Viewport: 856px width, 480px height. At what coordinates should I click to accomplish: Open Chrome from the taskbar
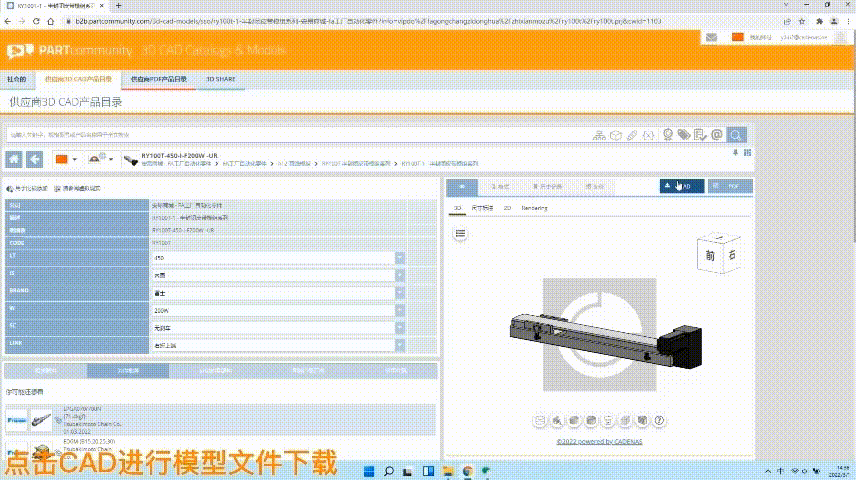[467, 471]
